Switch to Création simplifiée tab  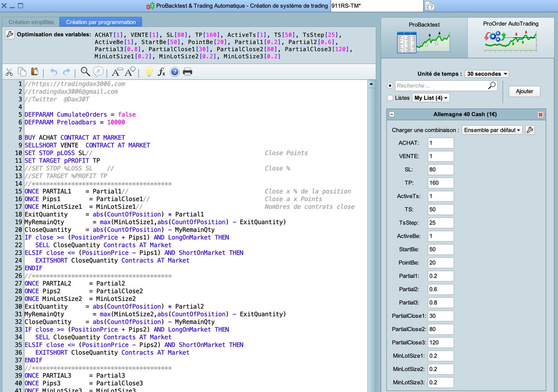pyautogui.click(x=31, y=22)
